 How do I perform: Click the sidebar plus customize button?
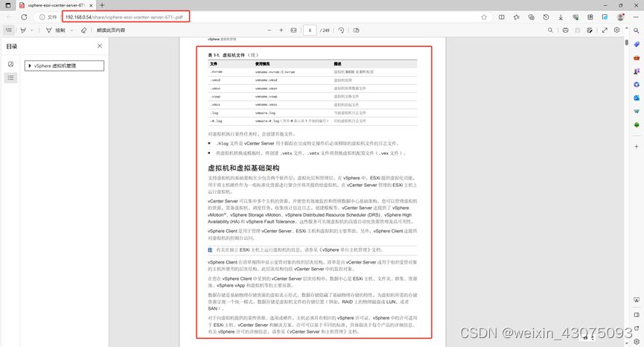[637, 146]
